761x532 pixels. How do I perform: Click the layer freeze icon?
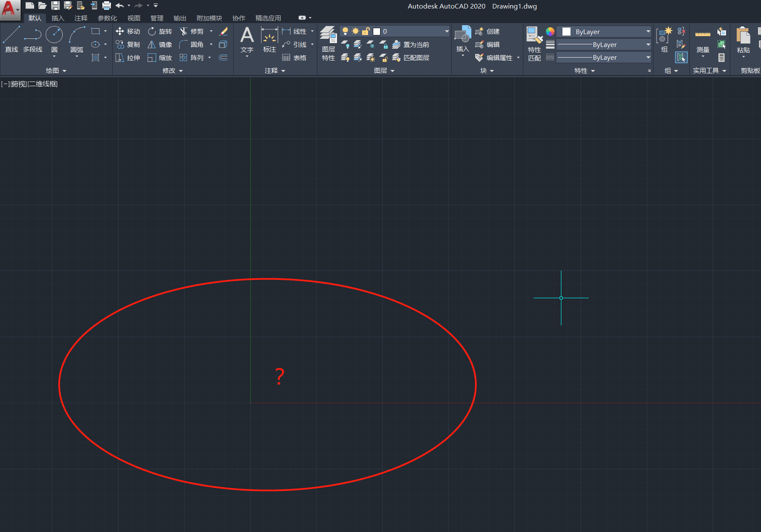371,44
